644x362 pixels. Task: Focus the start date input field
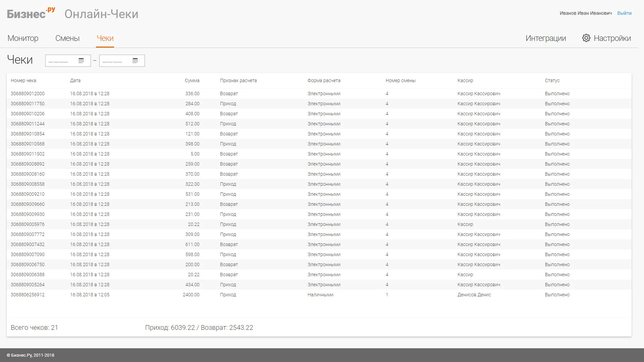[x=68, y=61]
